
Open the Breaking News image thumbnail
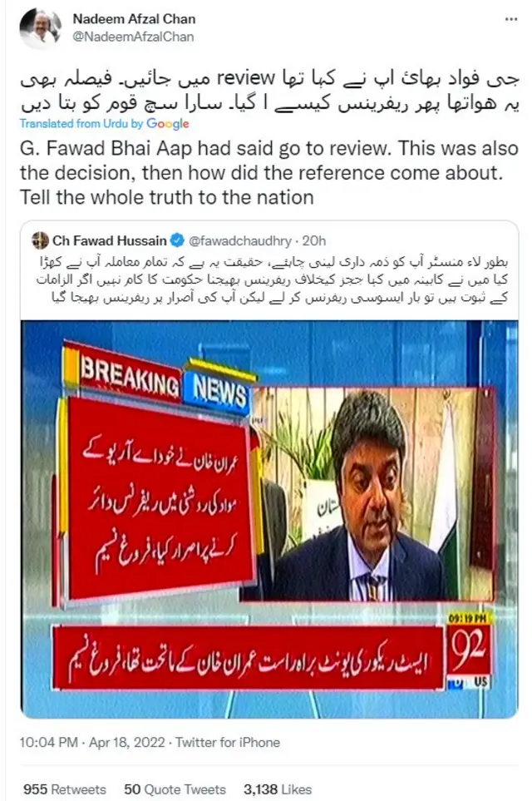point(269,519)
